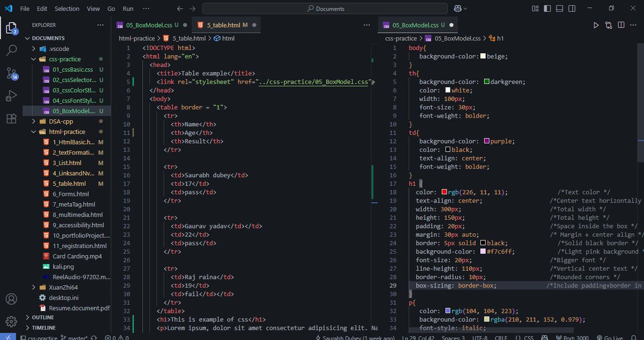Open the purple color swatch
The height and width of the screenshot is (340, 644).
tap(487, 141)
